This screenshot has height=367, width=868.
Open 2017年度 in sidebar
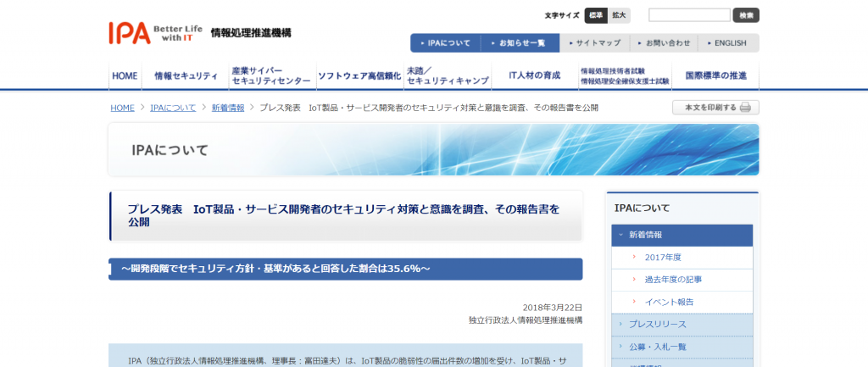click(x=682, y=258)
